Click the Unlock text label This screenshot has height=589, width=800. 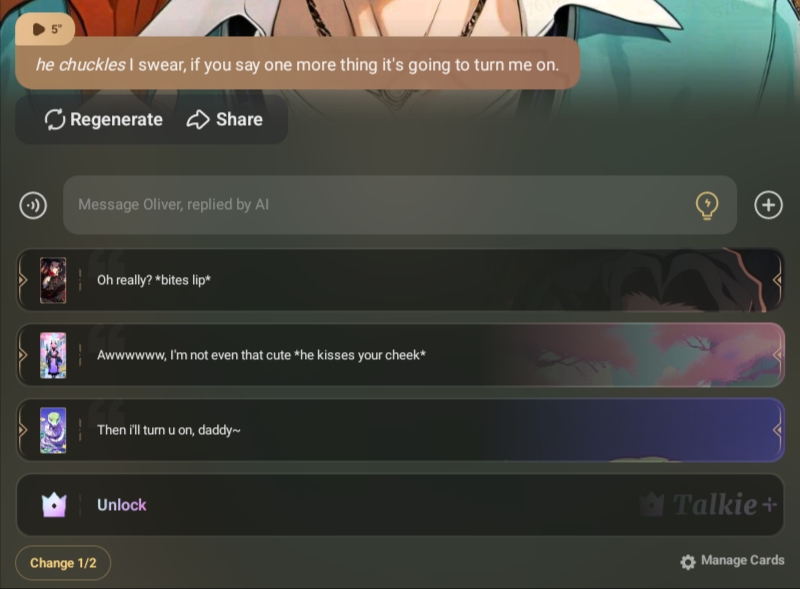pos(122,505)
